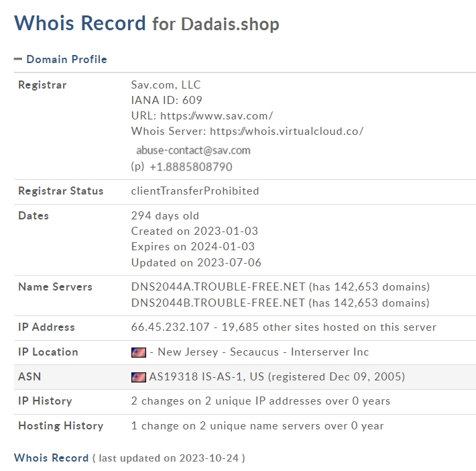
Task: Click the 'Registrar' row label
Action: coord(42,85)
